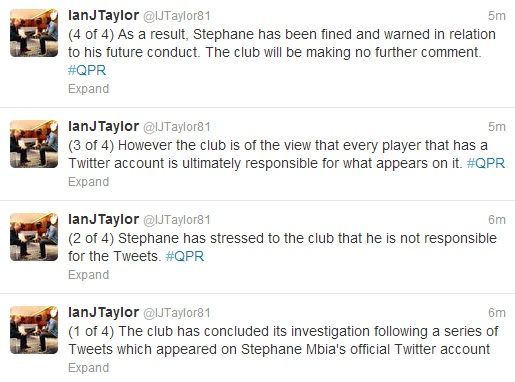Image resolution: width=515 pixels, height=382 pixels.
Task: Open avatar on the 1 of 4 tweet
Action: pos(34,330)
